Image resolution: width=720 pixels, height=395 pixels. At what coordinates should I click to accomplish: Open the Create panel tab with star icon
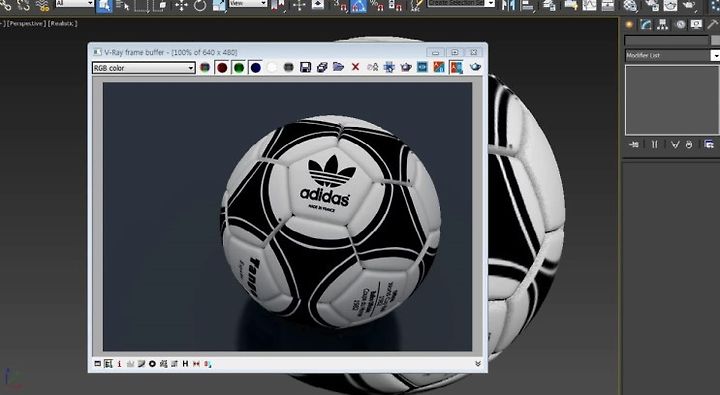629,25
